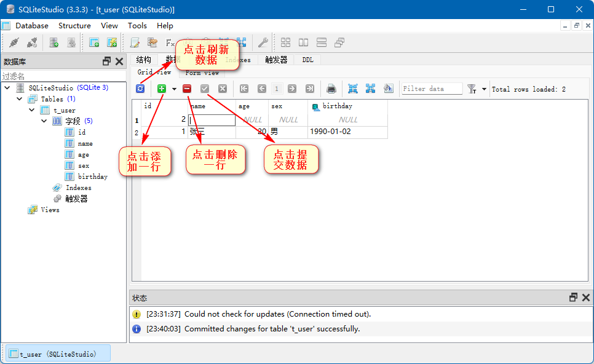Open the Tools menu

tap(137, 26)
